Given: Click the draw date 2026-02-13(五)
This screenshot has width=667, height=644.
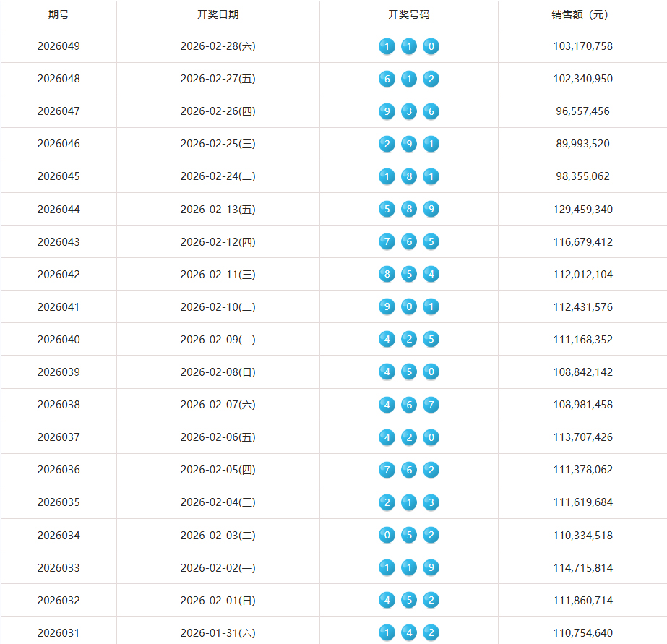Looking at the screenshot, I should pos(218,210).
